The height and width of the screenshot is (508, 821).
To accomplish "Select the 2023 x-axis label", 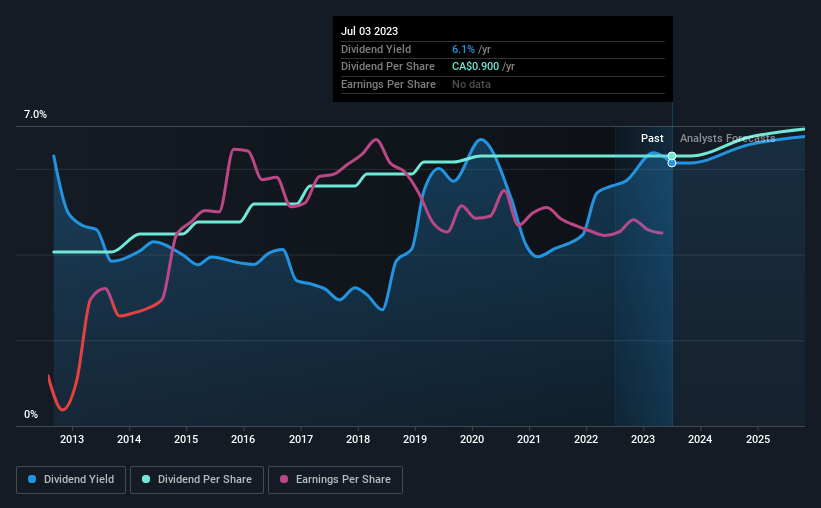I will (643, 439).
